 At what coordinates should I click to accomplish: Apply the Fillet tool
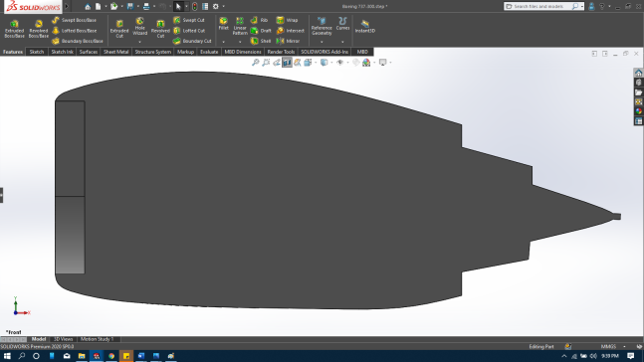[223, 24]
